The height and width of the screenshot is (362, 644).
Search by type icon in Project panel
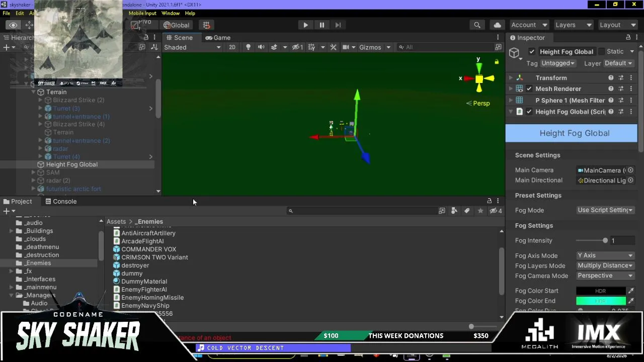point(454,211)
